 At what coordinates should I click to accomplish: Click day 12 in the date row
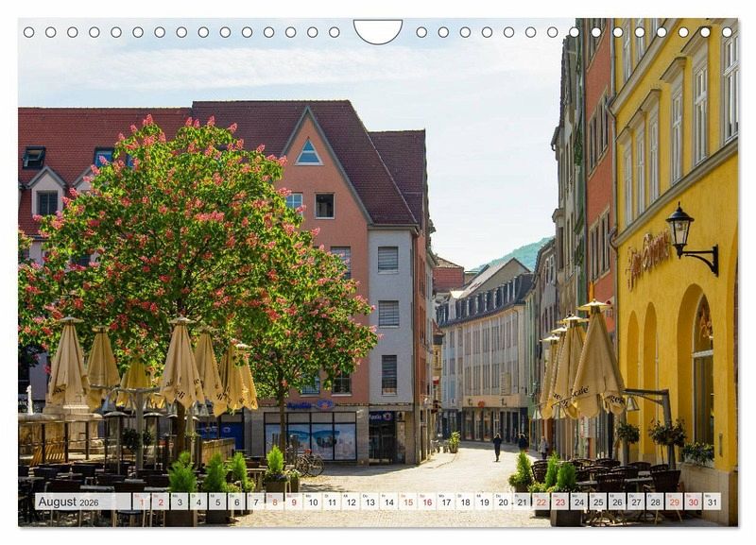point(350,502)
